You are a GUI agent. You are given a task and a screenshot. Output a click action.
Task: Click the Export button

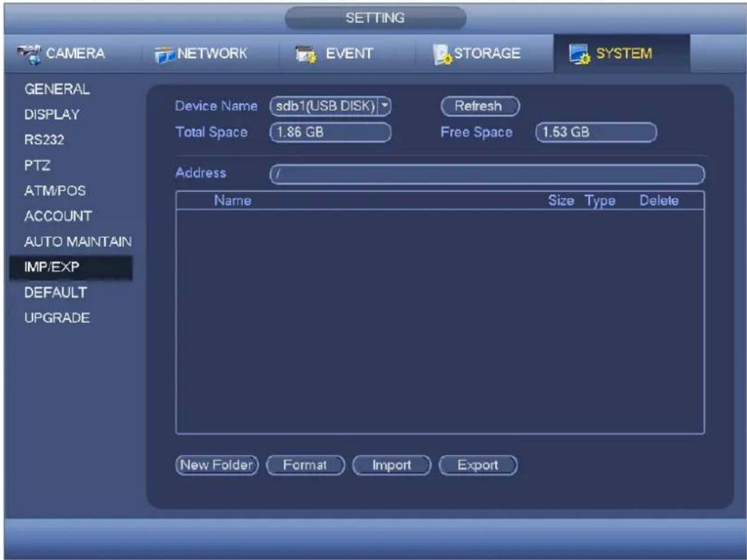tap(478, 465)
